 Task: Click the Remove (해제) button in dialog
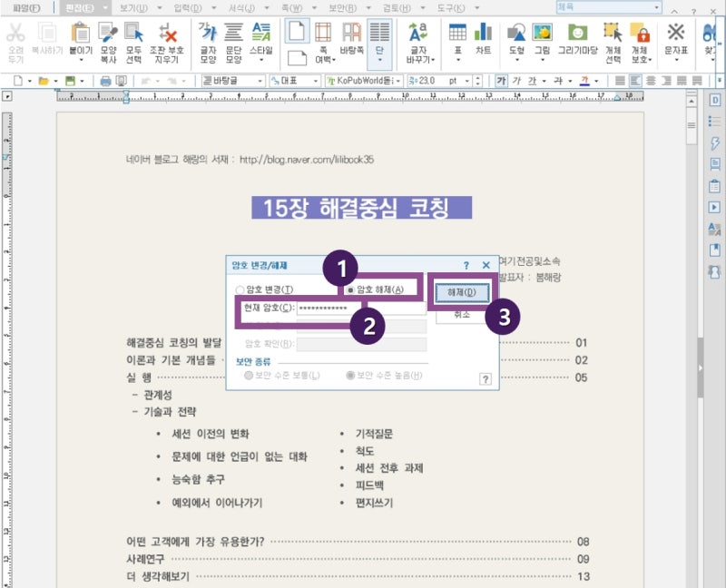pyautogui.click(x=462, y=292)
